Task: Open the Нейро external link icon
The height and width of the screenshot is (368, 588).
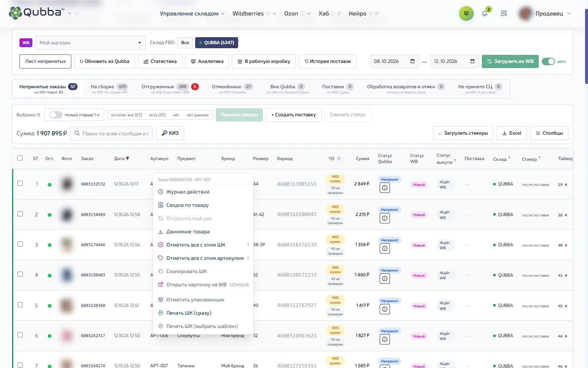Action: [x=377, y=13]
